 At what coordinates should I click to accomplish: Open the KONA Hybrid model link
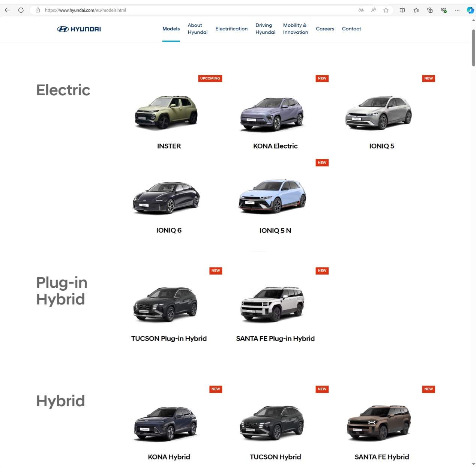coord(169,457)
